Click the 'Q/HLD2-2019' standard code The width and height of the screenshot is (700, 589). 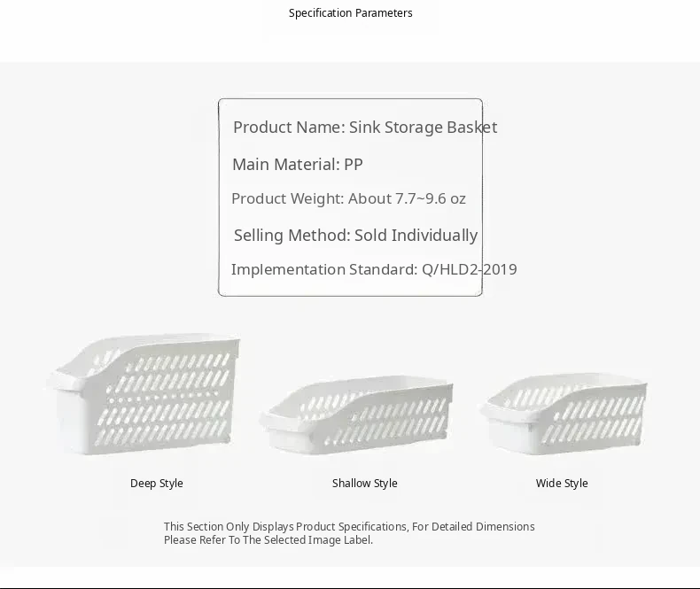click(470, 269)
